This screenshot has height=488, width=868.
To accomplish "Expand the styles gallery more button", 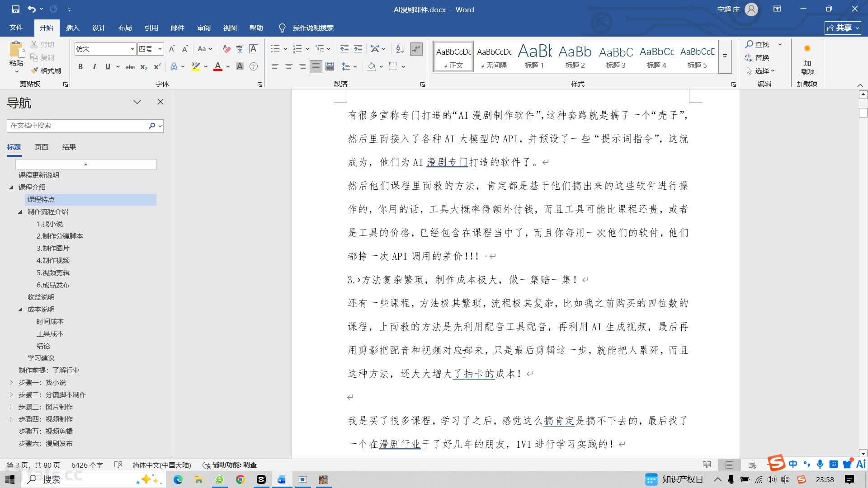I will point(725,56).
